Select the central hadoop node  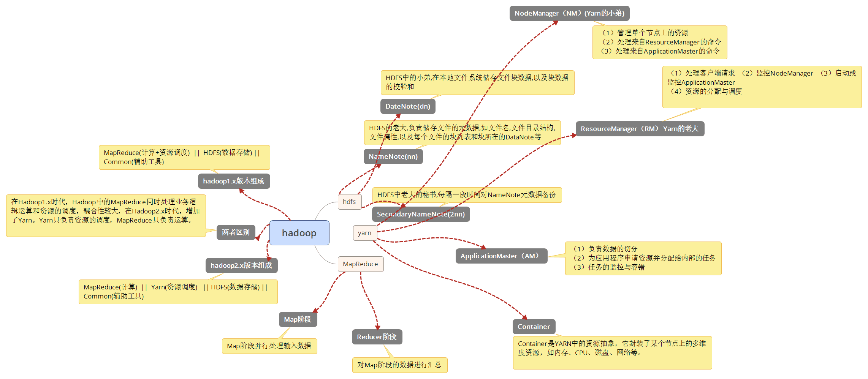[x=299, y=233]
